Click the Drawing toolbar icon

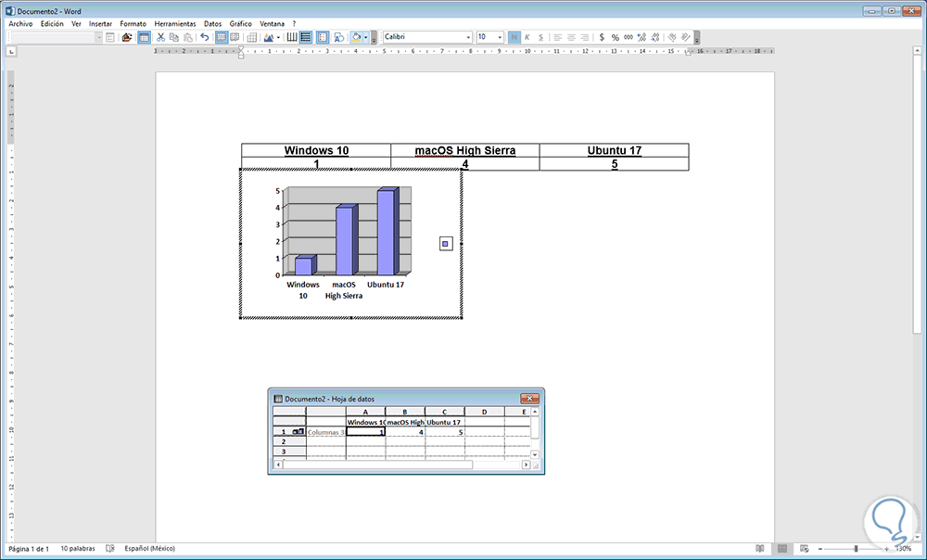pyautogui.click(x=338, y=37)
